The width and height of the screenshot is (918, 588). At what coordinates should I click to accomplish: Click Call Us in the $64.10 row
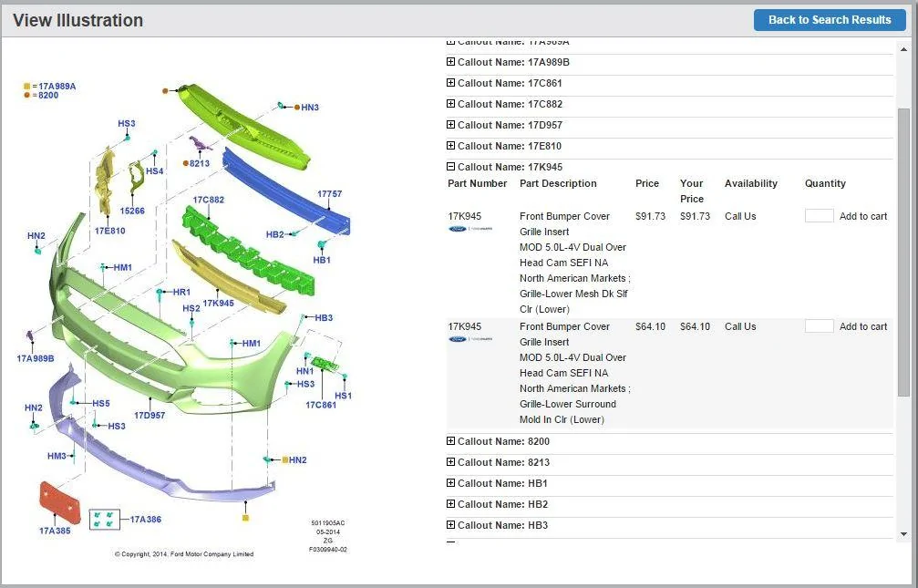click(740, 326)
